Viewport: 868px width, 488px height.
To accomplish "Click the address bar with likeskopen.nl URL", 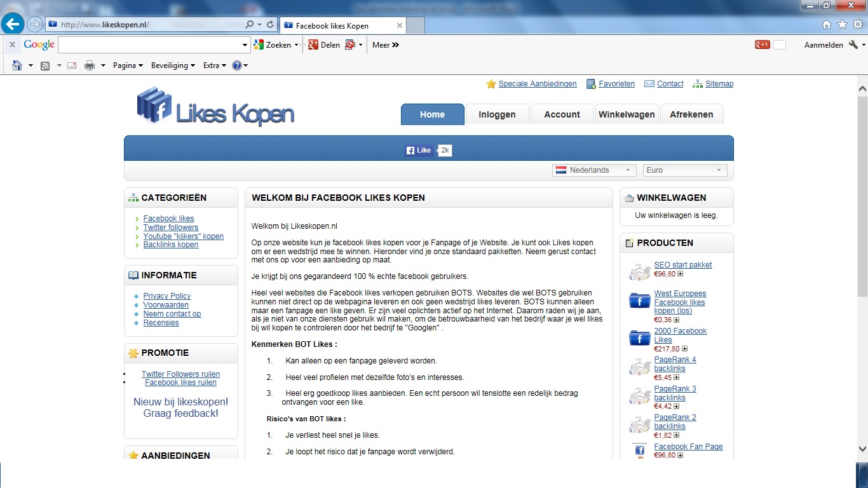I will [146, 25].
